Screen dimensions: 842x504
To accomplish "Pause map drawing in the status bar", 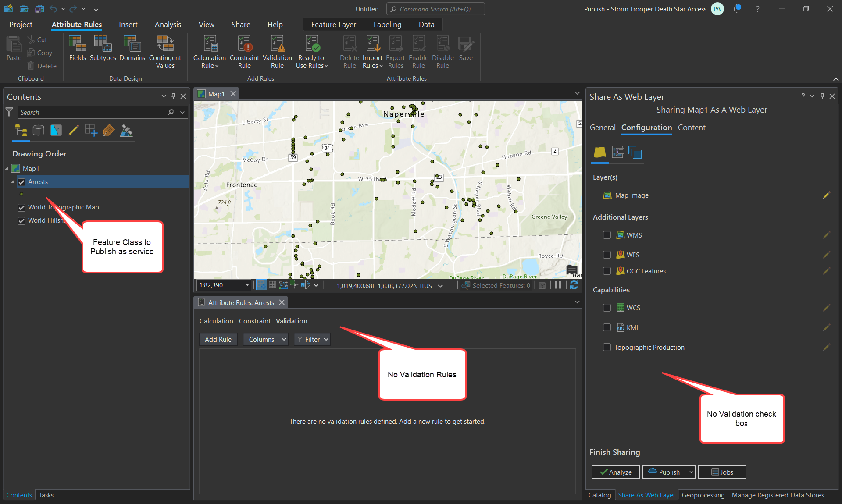I will tap(557, 285).
